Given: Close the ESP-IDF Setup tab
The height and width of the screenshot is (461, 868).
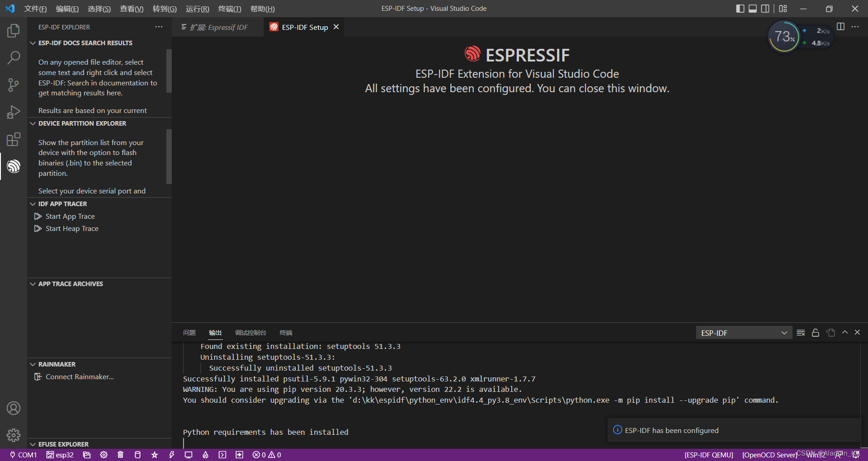Looking at the screenshot, I should tap(336, 27).
